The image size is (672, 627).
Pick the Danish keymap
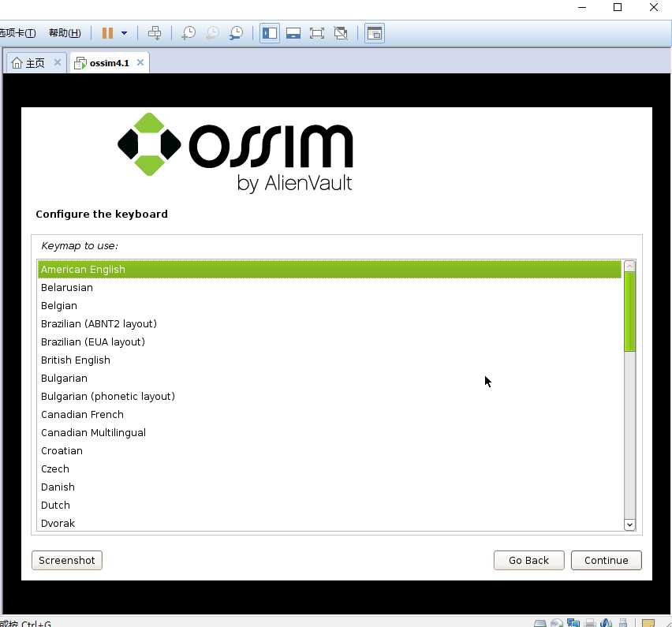click(x=329, y=487)
